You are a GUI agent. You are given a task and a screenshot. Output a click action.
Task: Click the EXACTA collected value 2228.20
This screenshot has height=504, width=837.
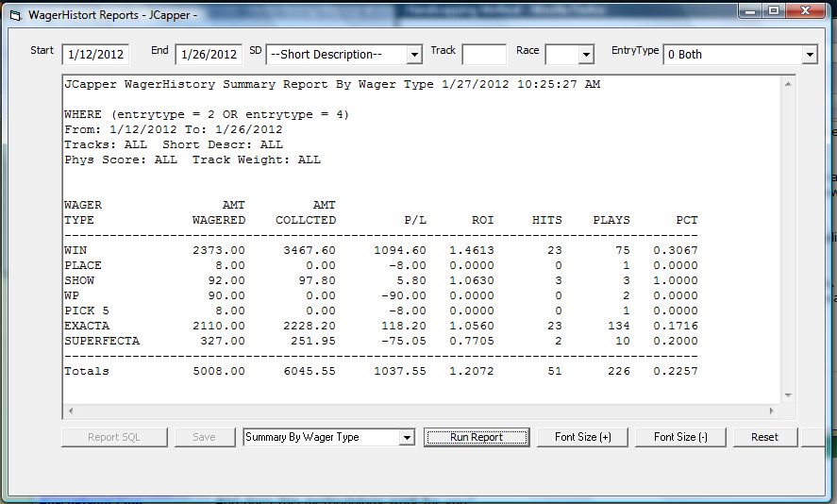pyautogui.click(x=310, y=326)
